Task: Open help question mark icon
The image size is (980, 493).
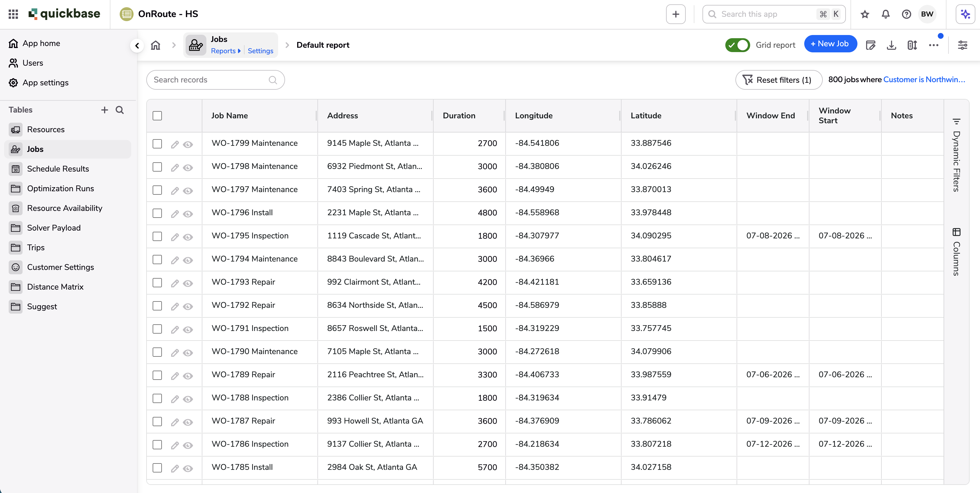Action: 907,14
